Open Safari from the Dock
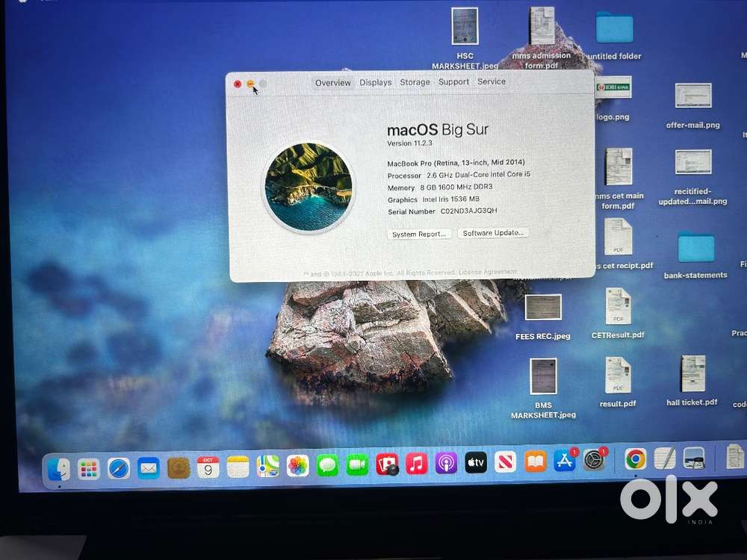Viewport: 747px width, 560px height. click(x=119, y=468)
